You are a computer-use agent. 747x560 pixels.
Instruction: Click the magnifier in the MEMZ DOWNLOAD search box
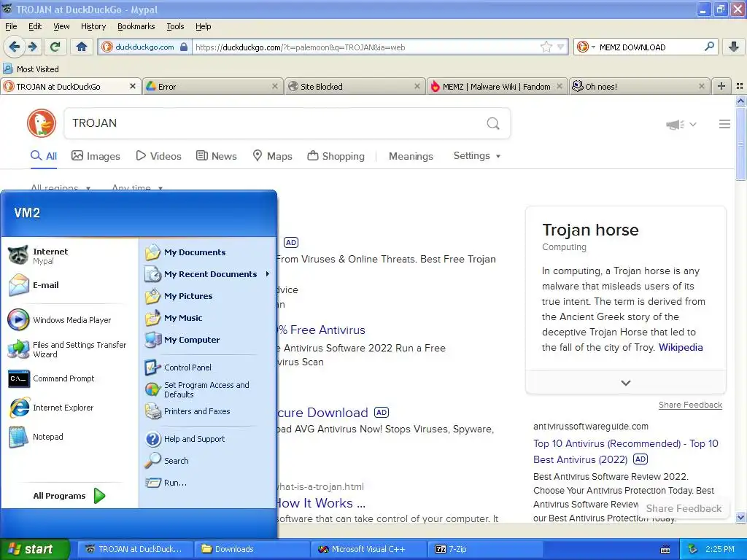pos(709,47)
